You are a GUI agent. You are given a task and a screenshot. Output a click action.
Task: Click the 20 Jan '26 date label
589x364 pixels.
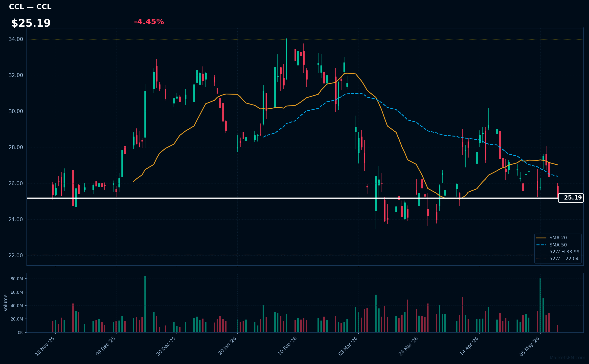(227, 346)
